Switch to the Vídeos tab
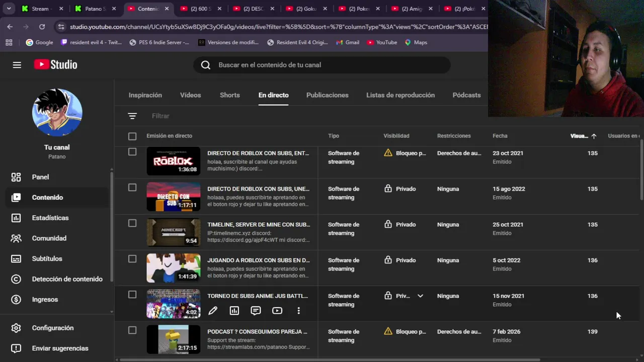The image size is (644, 362). [191, 95]
